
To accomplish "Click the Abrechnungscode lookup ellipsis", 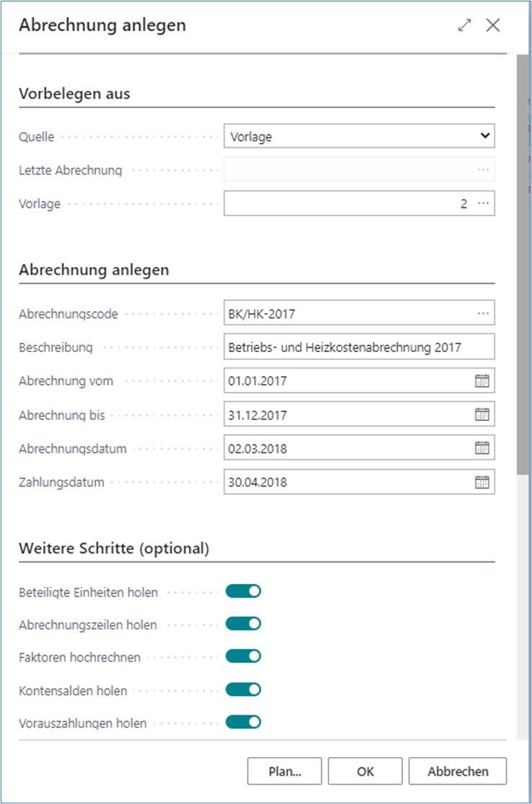I will [x=483, y=313].
